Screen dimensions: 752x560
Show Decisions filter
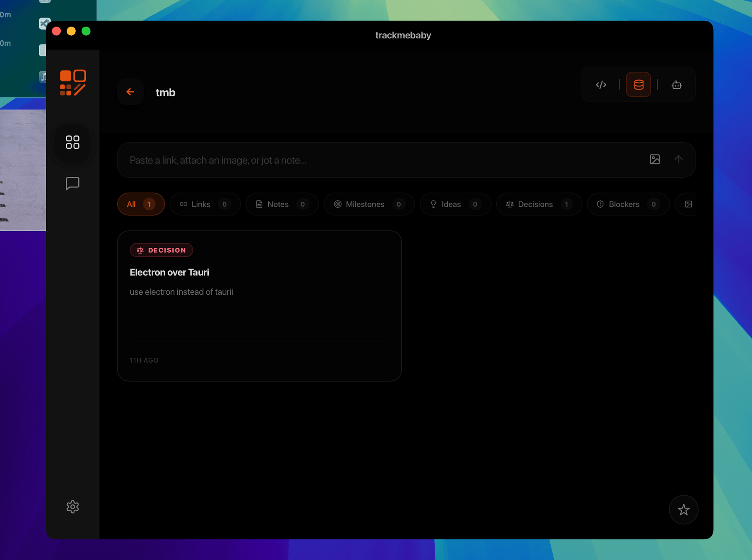coord(539,204)
